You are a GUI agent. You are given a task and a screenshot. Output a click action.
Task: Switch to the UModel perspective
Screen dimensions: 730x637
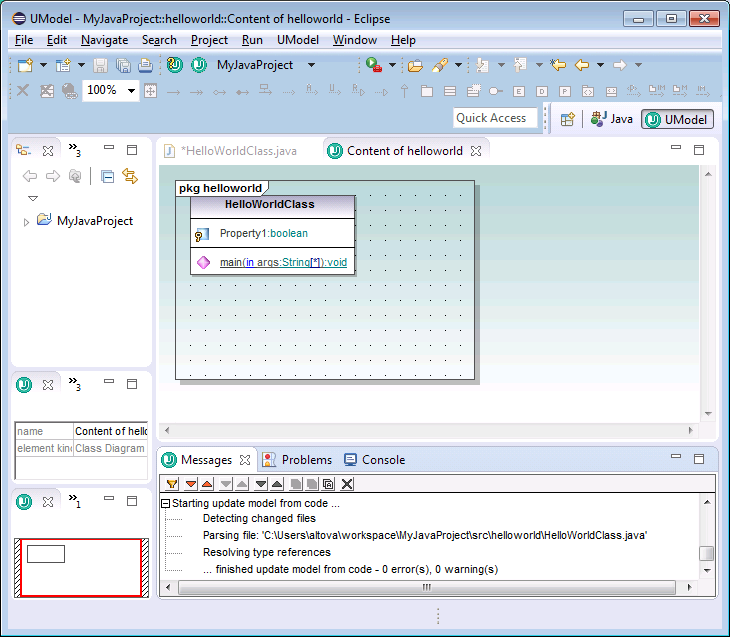click(677, 119)
